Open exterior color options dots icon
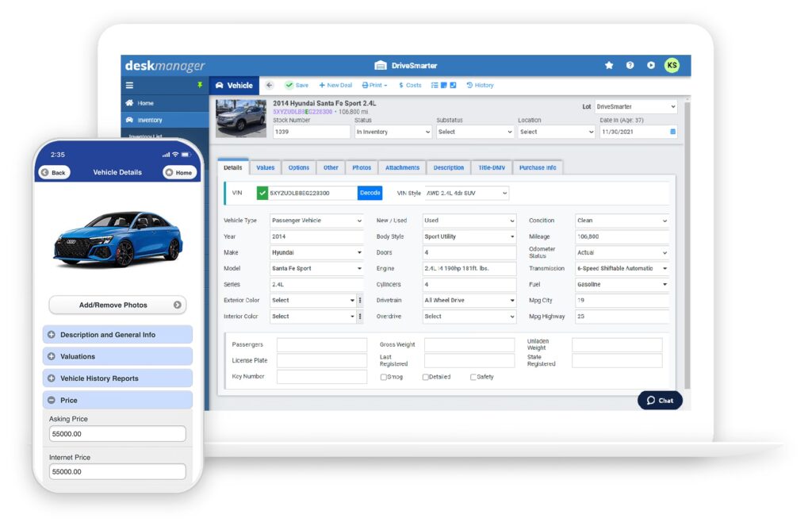The height and width of the screenshot is (526, 812). pyautogui.click(x=360, y=301)
